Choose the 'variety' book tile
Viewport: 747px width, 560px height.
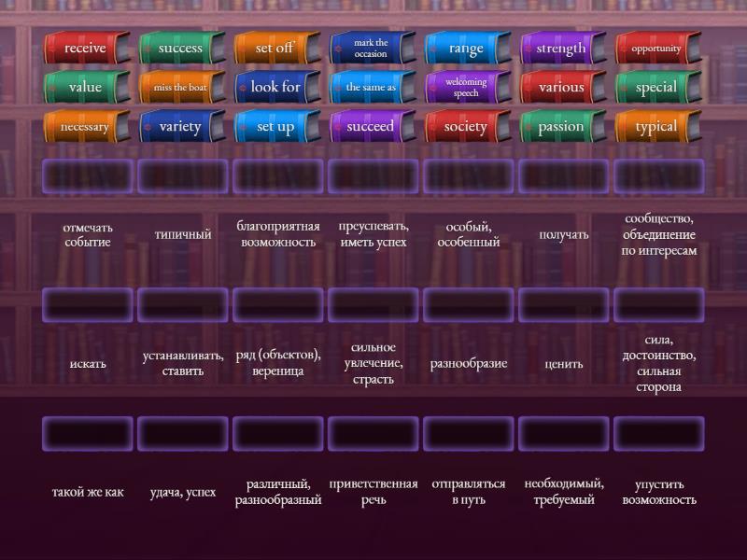click(x=181, y=127)
